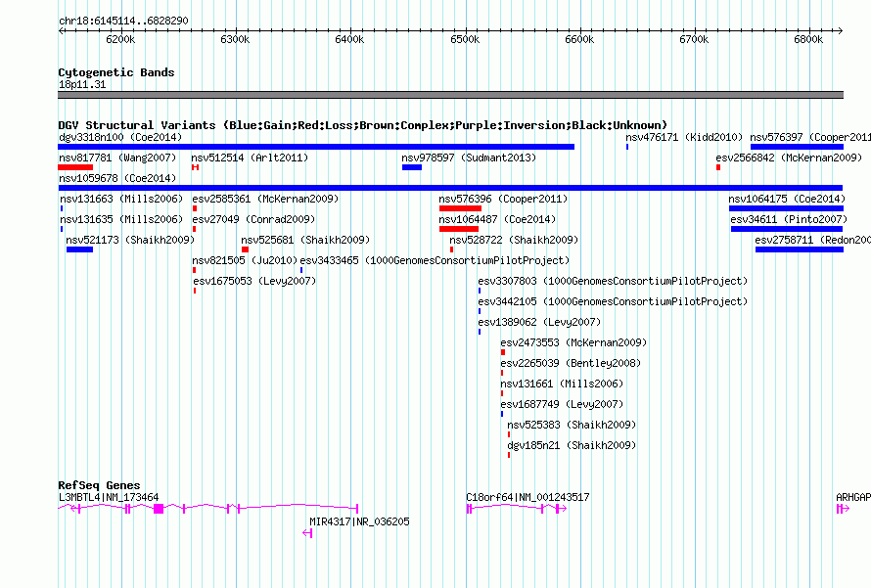This screenshot has height=588, width=871.
Task: Open variant nsv576397 (Cooper2011) label
Action: tap(810, 137)
